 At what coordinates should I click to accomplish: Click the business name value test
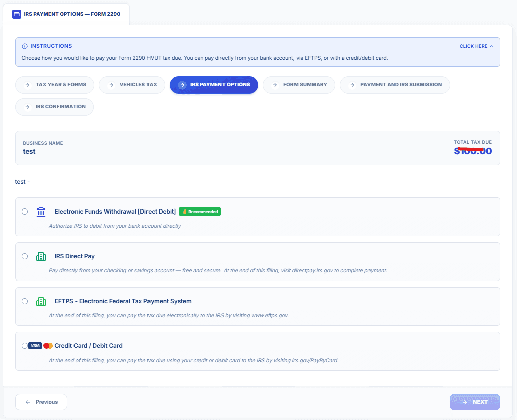pyautogui.click(x=29, y=152)
